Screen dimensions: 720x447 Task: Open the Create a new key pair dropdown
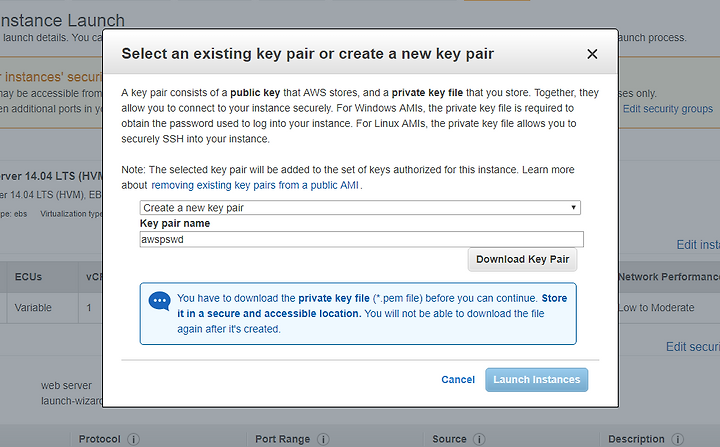[360, 208]
